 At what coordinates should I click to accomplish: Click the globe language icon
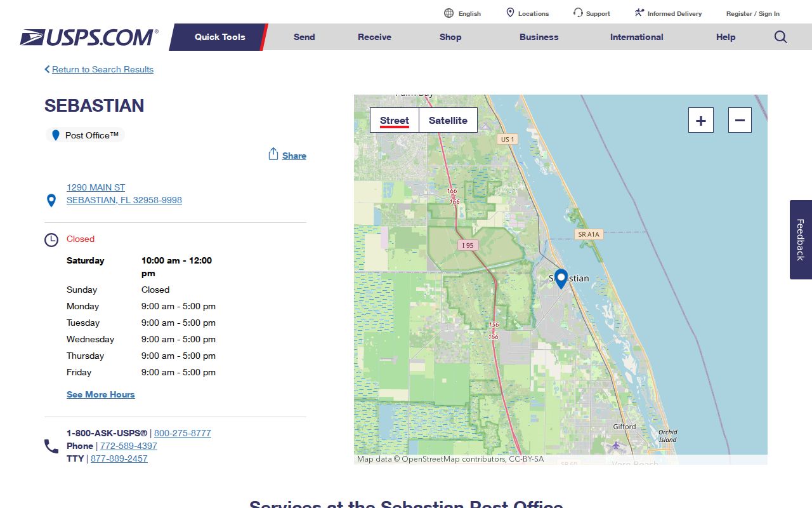click(x=449, y=13)
